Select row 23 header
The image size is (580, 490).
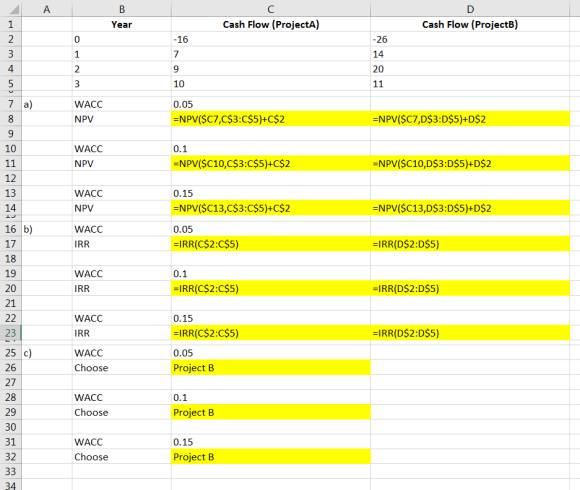pos(11,333)
